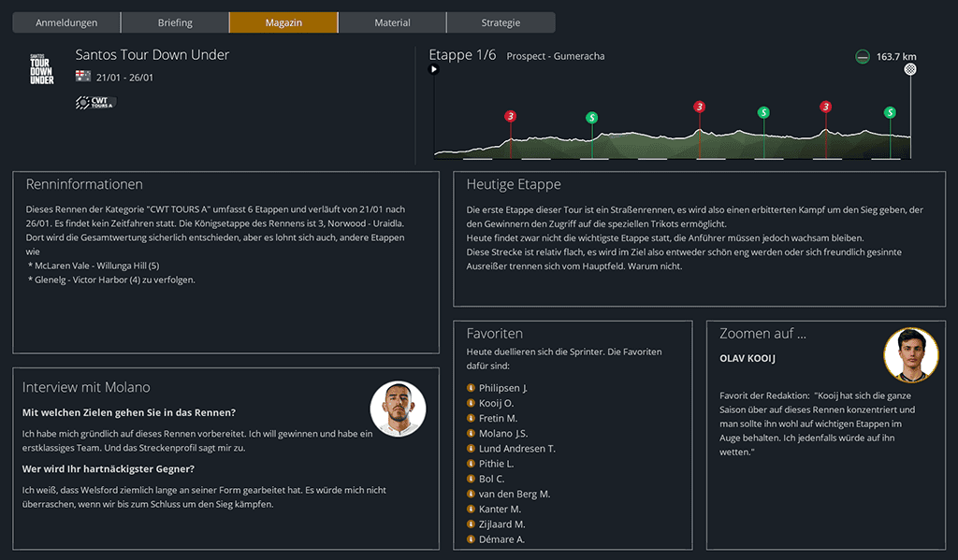Select the first green sprint marker
Screen dimensions: 958x560
pyautogui.click(x=591, y=118)
